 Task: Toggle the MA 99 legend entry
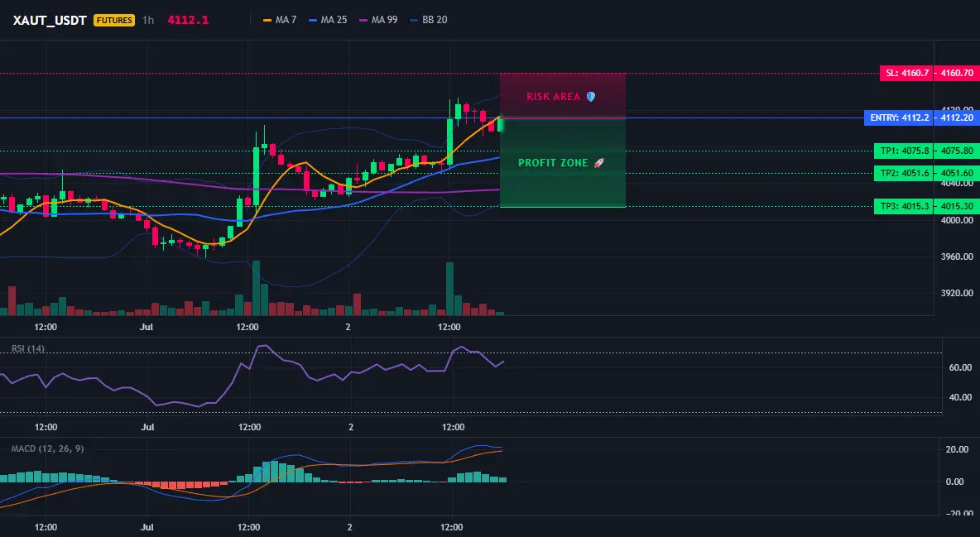(x=378, y=20)
